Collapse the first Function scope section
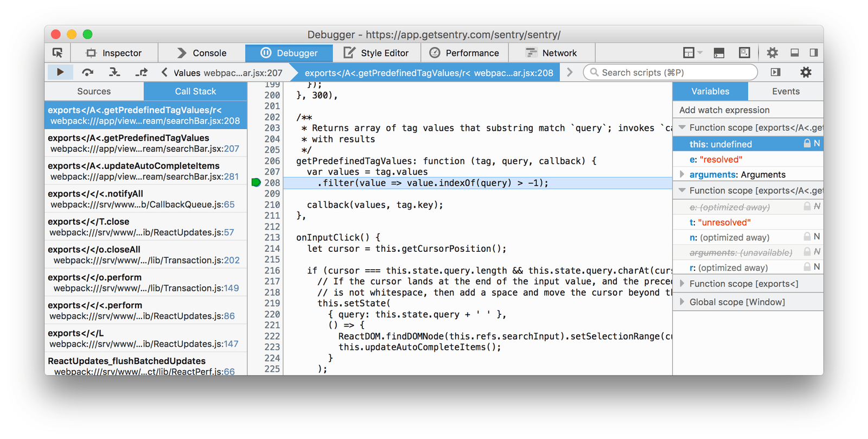 [x=682, y=128]
